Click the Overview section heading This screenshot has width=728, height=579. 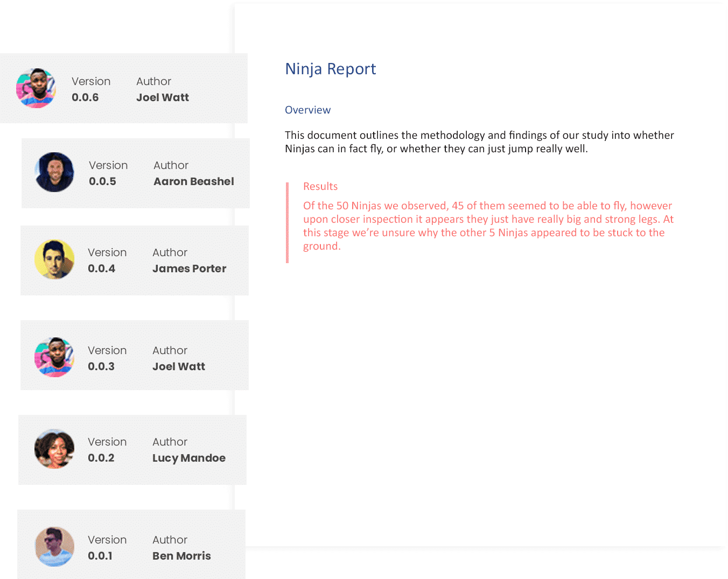[307, 110]
